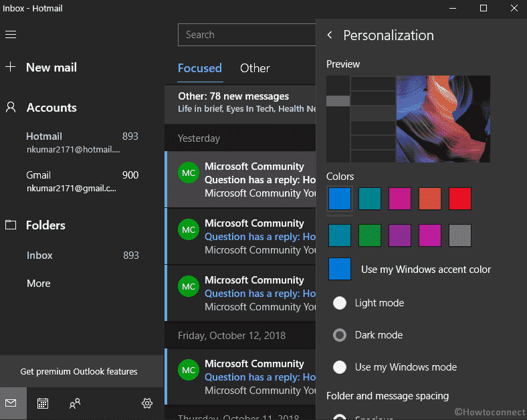This screenshot has height=420, width=527.
Task: Pick the green color swatch
Action: pos(369,235)
